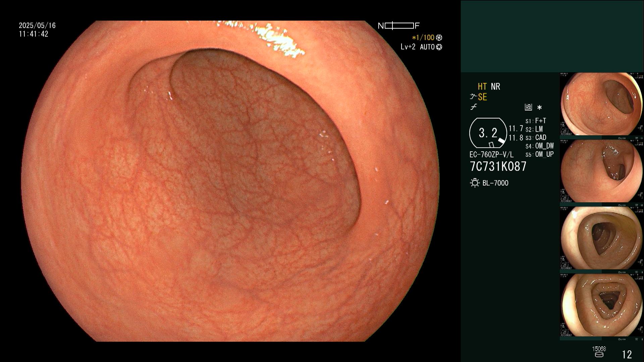Click the 11.7 scope diameter value
Image resolution: width=644 pixels, height=362 pixels.
click(516, 129)
